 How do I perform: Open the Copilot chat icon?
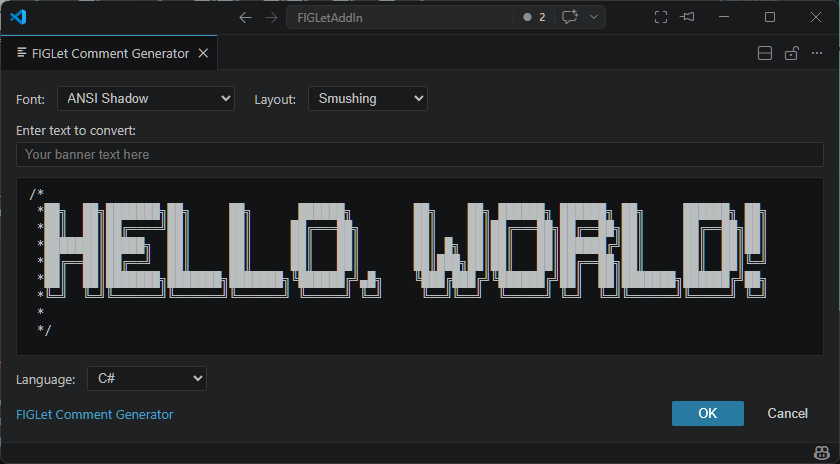pyautogui.click(x=569, y=17)
